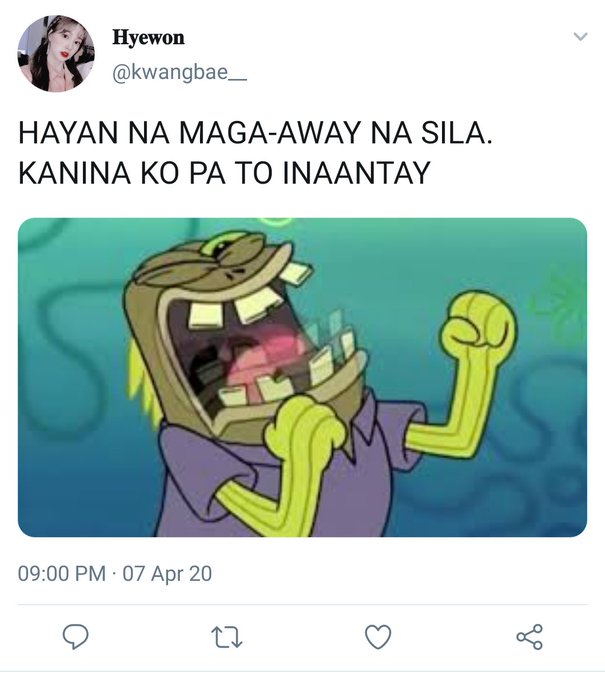The image size is (605, 680).
Task: Click the text line KANINA KO PA TO INAANTAY
Action: (224, 172)
